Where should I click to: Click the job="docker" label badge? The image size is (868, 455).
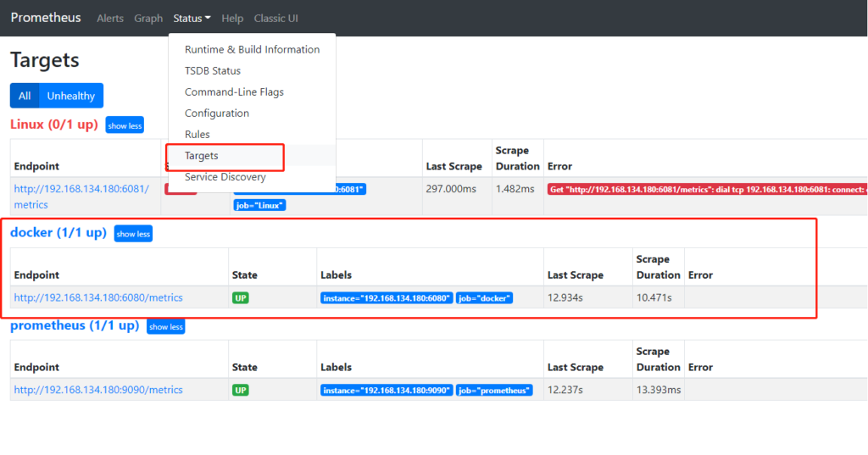tap(484, 298)
